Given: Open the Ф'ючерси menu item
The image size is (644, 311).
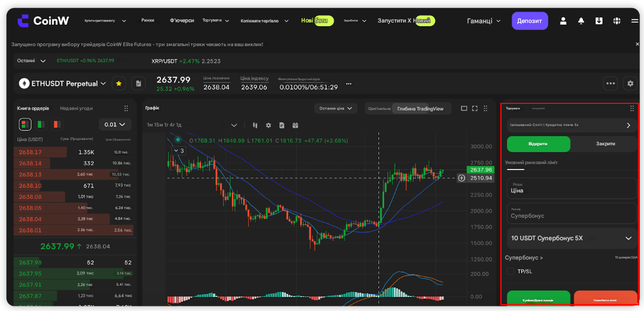Looking at the screenshot, I should coord(182,20).
